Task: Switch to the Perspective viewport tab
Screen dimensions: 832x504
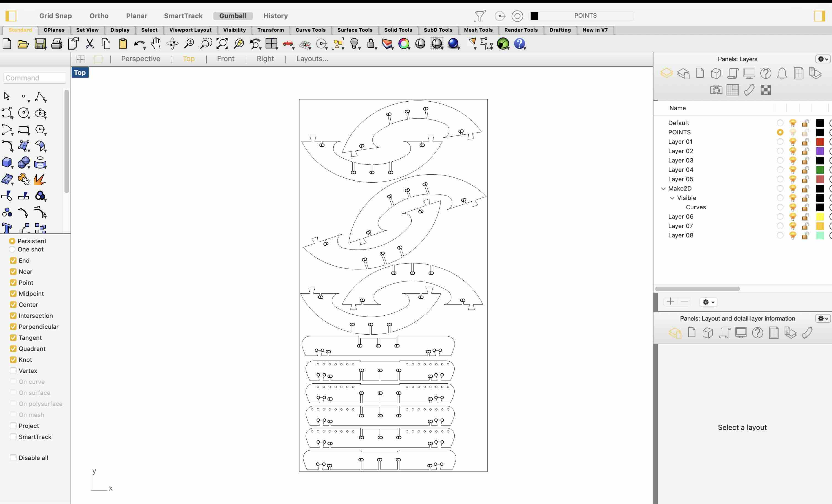Action: (x=141, y=59)
